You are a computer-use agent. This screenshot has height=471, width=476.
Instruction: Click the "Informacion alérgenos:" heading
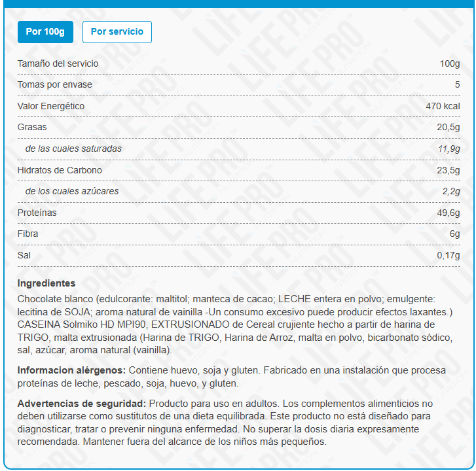pos(68,370)
